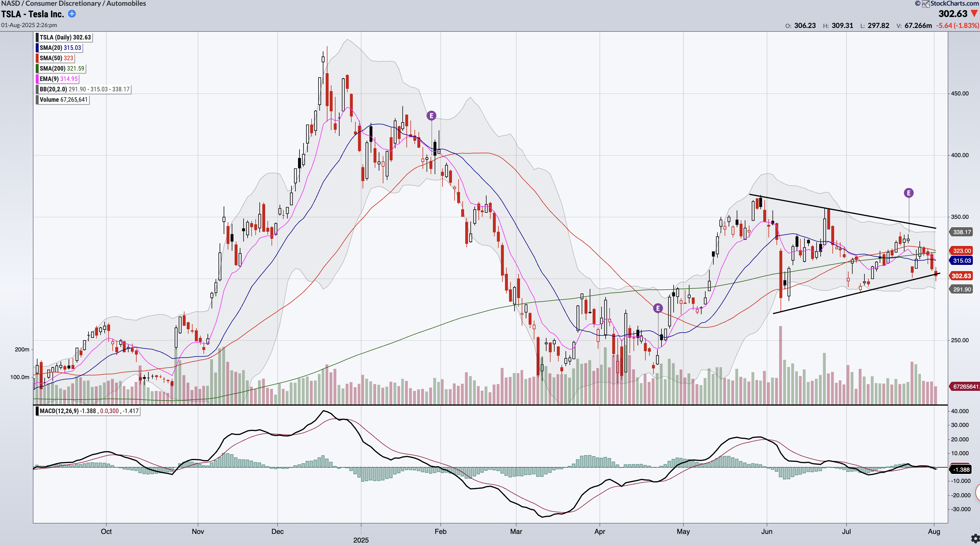Screen dimensions: 980x546
Task: Click the 250.00 price axis label
Action: pyautogui.click(x=960, y=340)
